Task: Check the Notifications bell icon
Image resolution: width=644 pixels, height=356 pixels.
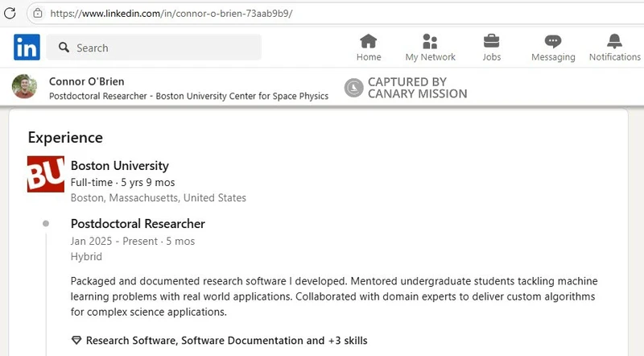Action: [x=614, y=42]
